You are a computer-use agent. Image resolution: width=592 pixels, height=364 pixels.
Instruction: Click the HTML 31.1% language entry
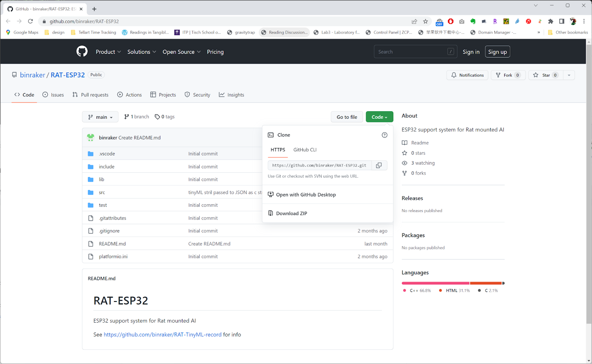click(454, 290)
